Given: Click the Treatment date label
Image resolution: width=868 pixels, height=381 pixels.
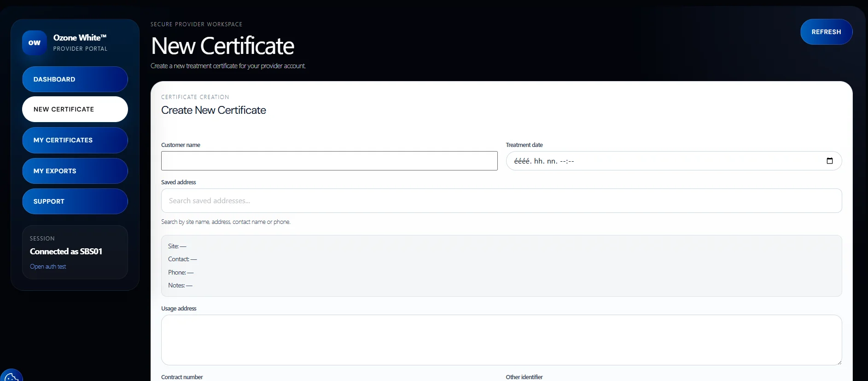Looking at the screenshot, I should point(524,145).
